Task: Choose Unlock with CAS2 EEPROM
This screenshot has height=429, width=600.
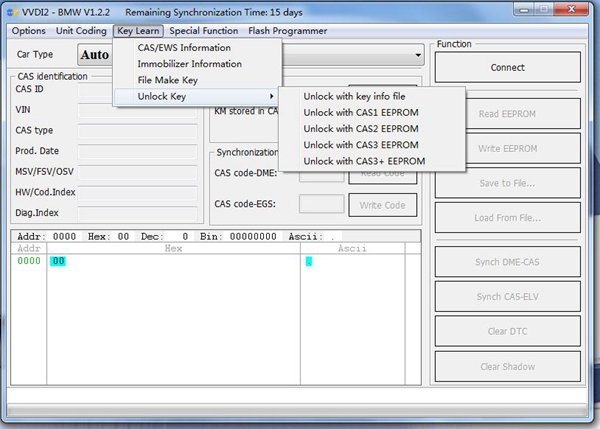Action: (360, 129)
